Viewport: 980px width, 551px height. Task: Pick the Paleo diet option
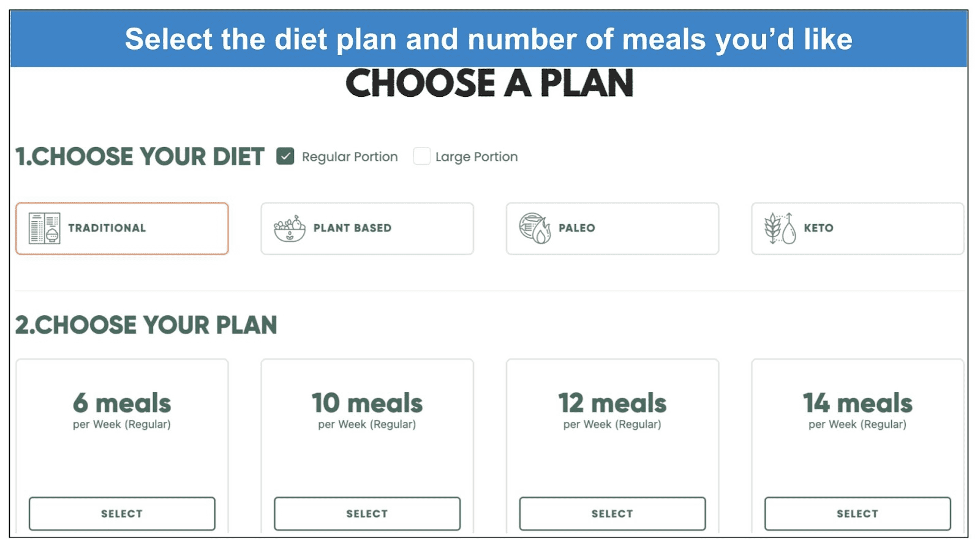click(x=612, y=228)
